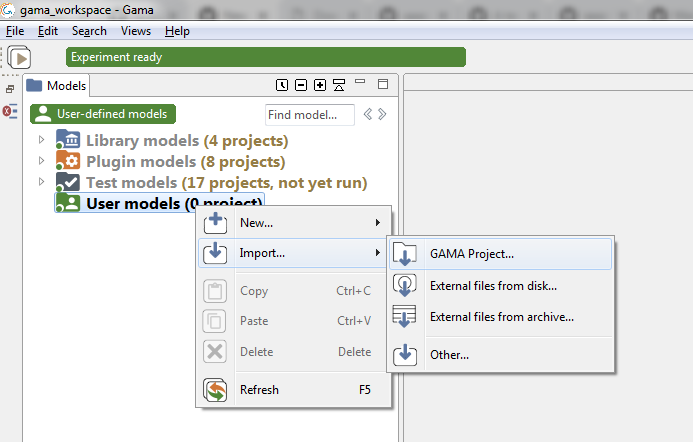Click the Models folder icon in the tab

click(x=34, y=85)
